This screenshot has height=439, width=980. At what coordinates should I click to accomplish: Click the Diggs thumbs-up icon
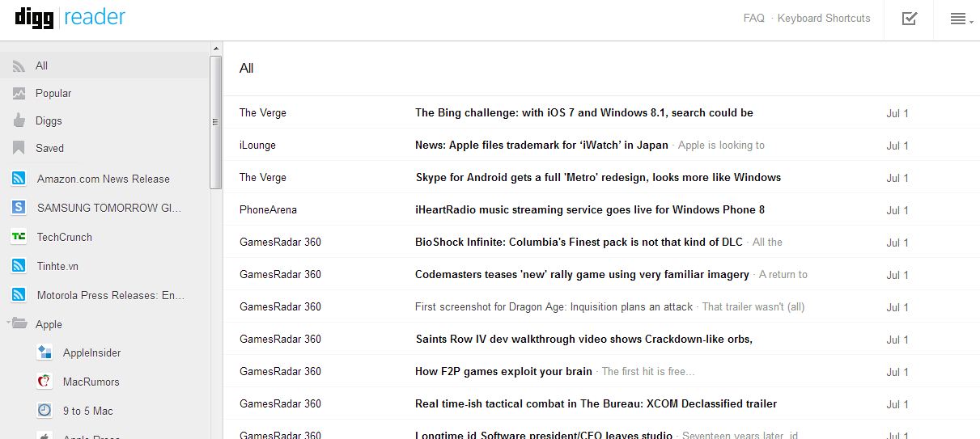coord(19,120)
